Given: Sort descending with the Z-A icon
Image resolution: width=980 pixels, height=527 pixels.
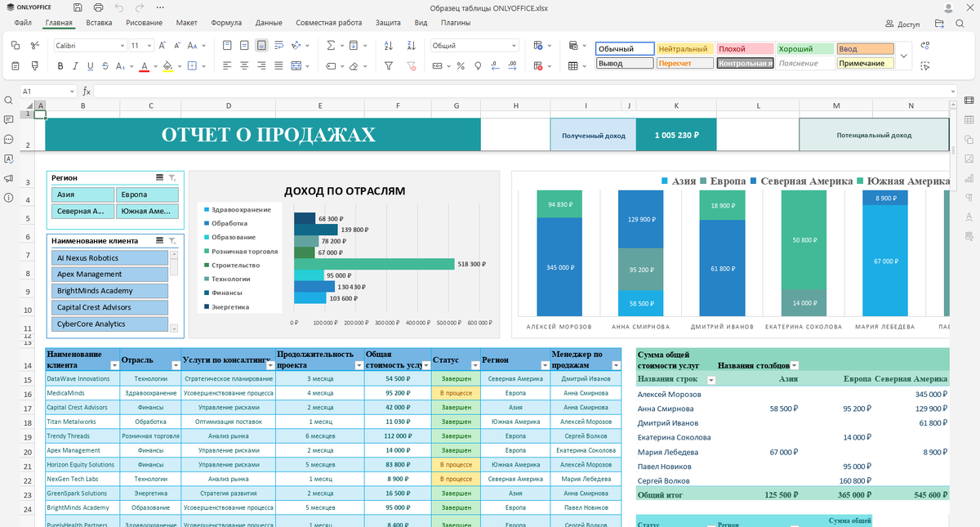Looking at the screenshot, I should point(411,45).
